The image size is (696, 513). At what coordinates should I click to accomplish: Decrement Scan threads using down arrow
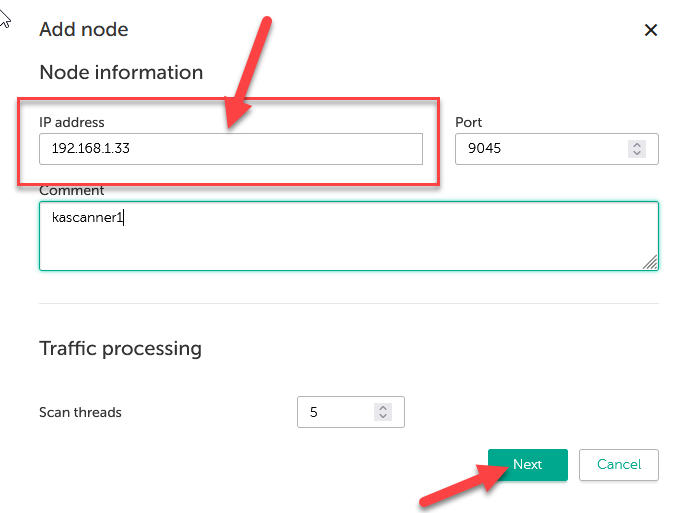[x=382, y=417]
